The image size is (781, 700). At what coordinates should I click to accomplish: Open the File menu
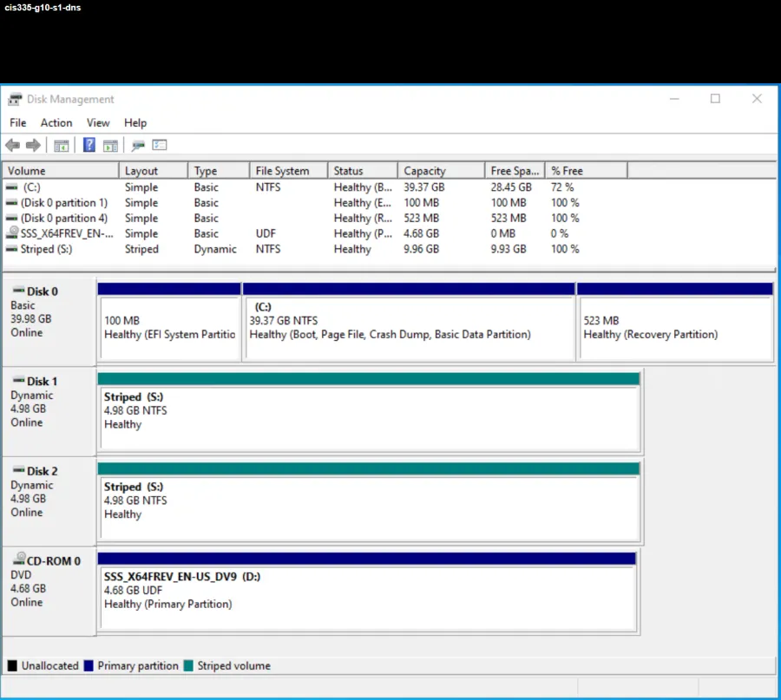(18, 122)
